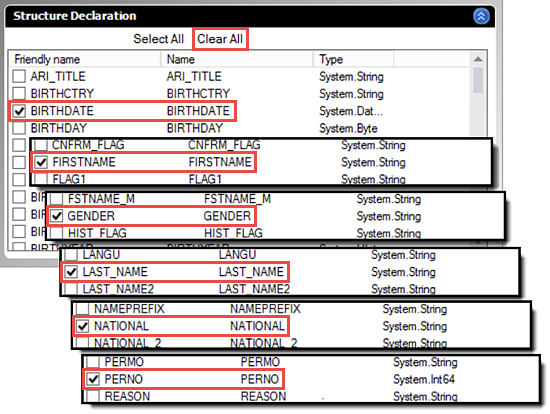Click the Friendly name column header
Image resolution: width=550 pixels, height=414 pixels.
coord(85,59)
